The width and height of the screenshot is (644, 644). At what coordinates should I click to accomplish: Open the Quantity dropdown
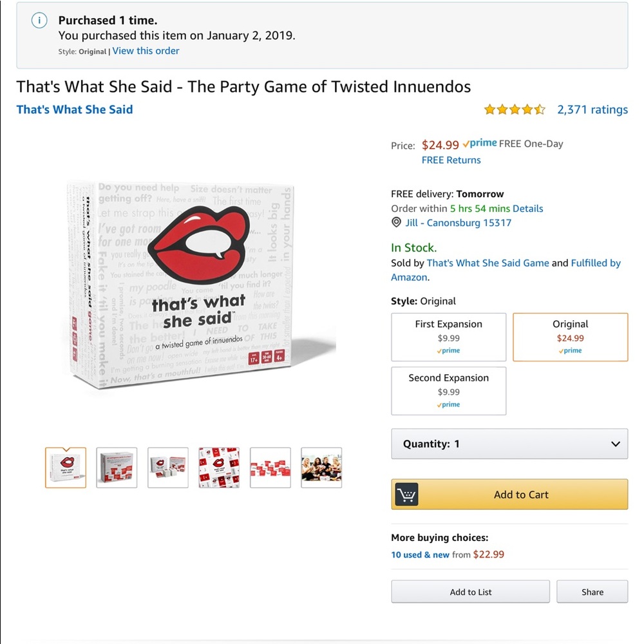(x=509, y=444)
